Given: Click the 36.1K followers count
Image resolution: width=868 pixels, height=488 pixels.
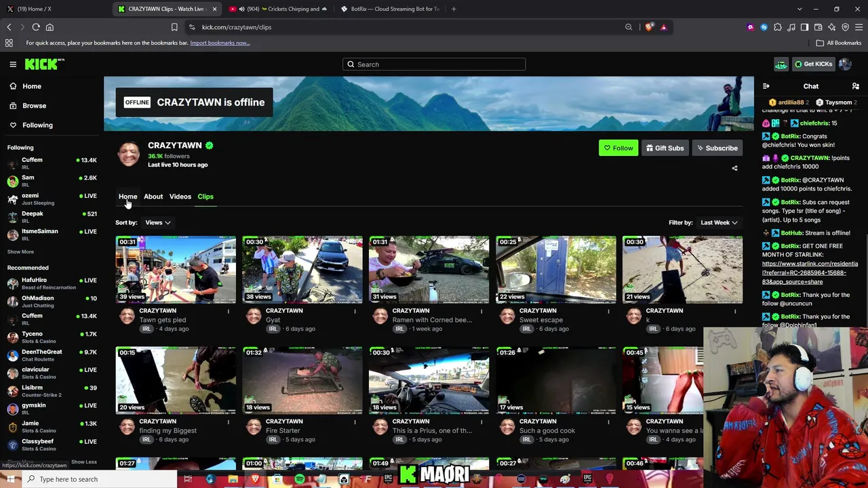Looking at the screenshot, I should coord(169,156).
